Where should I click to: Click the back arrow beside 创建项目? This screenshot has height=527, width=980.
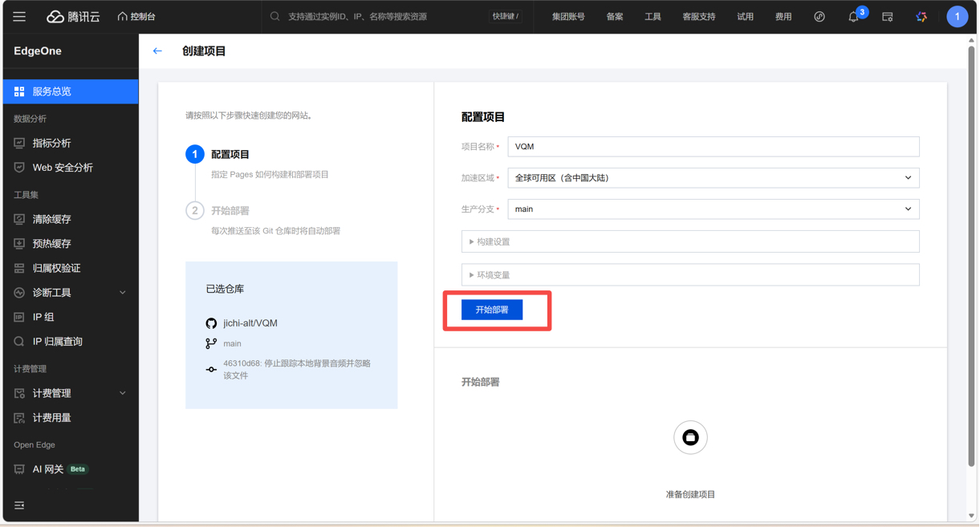pyautogui.click(x=157, y=51)
